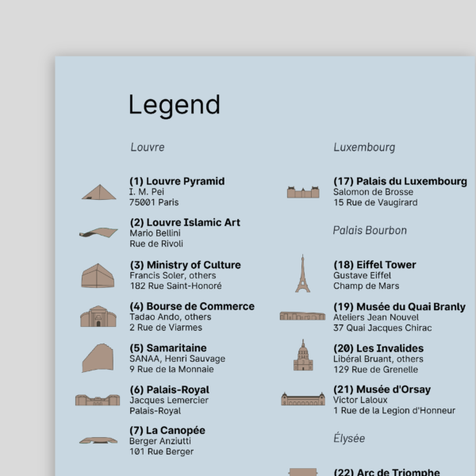This screenshot has height=476, width=476.
Task: Click the Eiffel Tower illustration
Action: 302,274
